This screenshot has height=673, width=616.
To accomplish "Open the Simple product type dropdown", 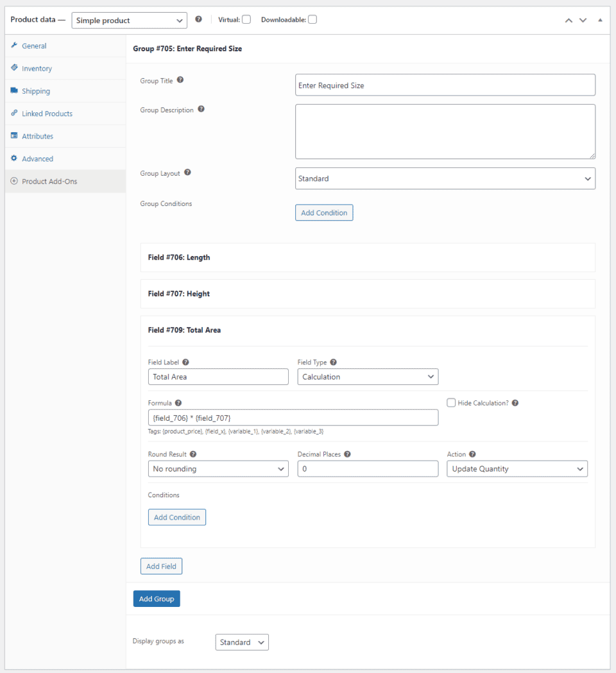I will (129, 20).
